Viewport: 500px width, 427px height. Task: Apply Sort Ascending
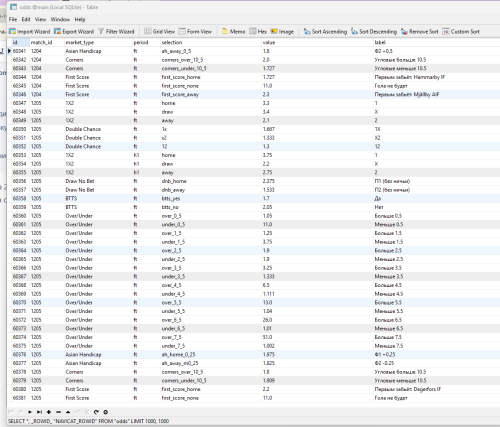pos(325,32)
